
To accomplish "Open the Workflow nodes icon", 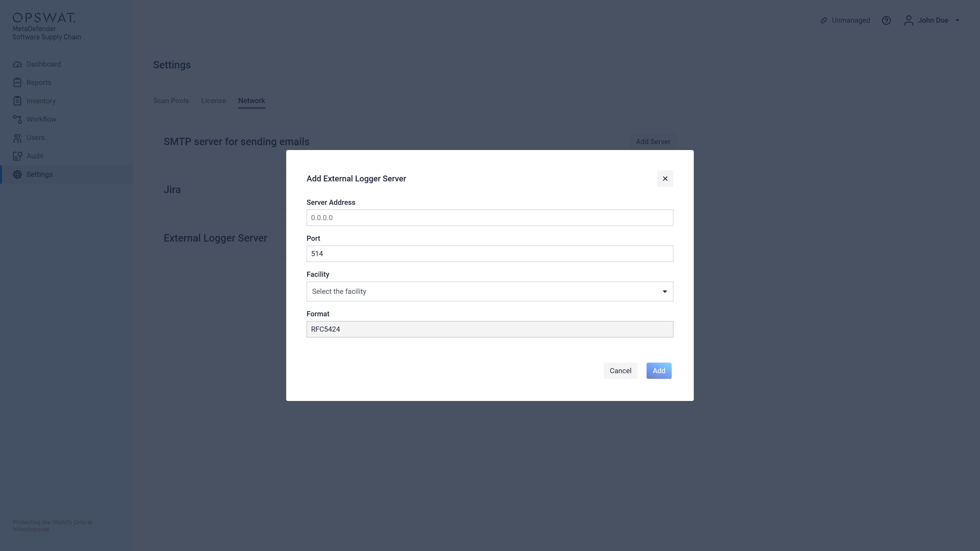I will tap(17, 119).
